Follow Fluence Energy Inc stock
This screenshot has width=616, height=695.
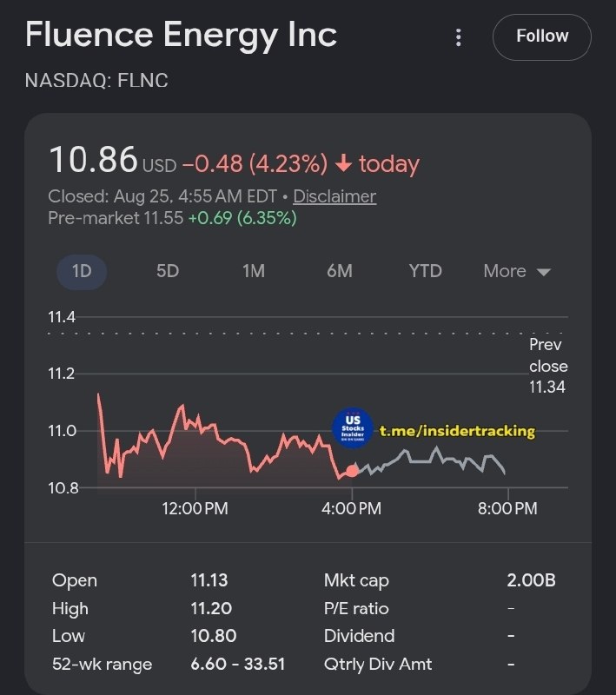coord(542,36)
